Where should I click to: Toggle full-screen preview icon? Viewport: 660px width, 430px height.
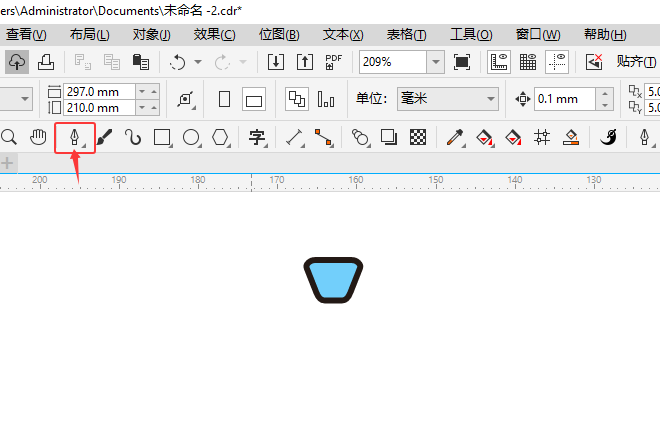click(x=462, y=62)
